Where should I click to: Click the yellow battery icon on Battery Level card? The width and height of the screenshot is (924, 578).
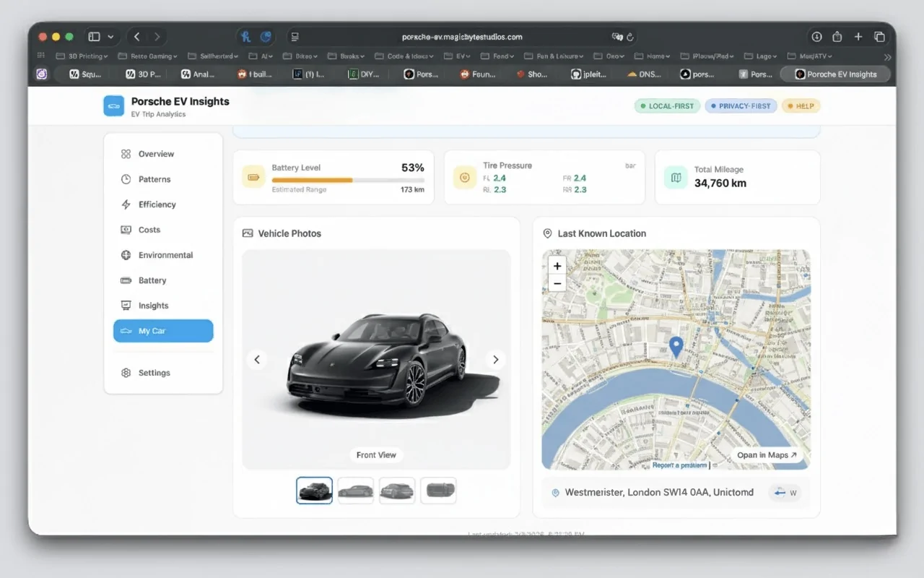tap(253, 177)
